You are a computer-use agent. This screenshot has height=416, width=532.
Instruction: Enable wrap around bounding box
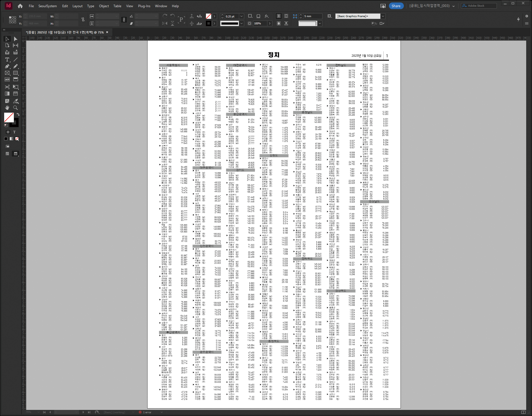point(286,16)
